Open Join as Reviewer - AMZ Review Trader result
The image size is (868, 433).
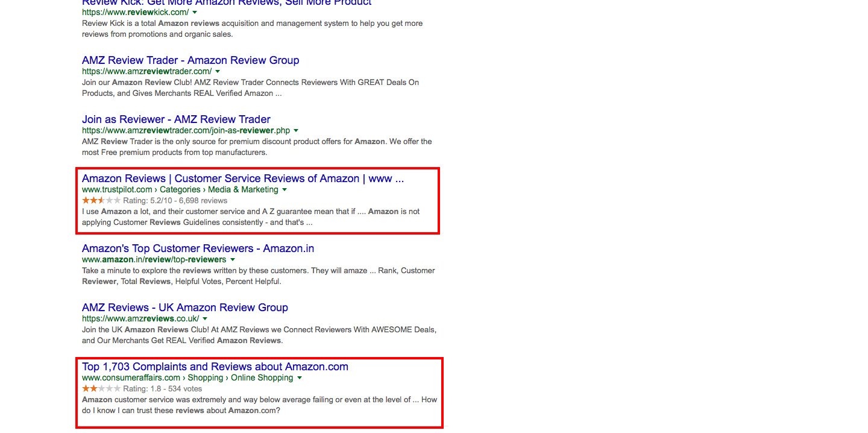(x=176, y=119)
